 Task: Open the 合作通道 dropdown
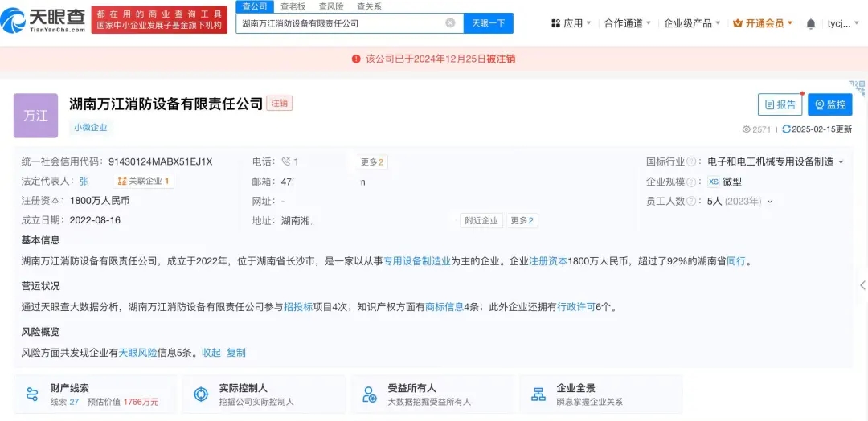pyautogui.click(x=627, y=23)
